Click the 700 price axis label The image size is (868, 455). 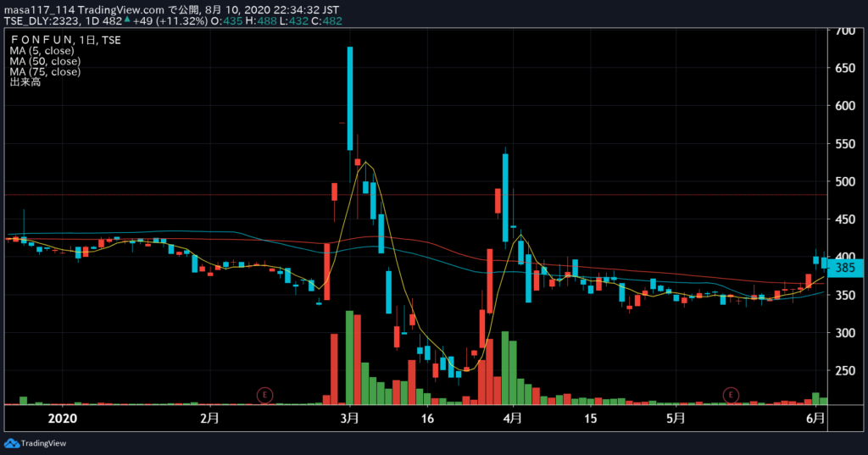[845, 31]
